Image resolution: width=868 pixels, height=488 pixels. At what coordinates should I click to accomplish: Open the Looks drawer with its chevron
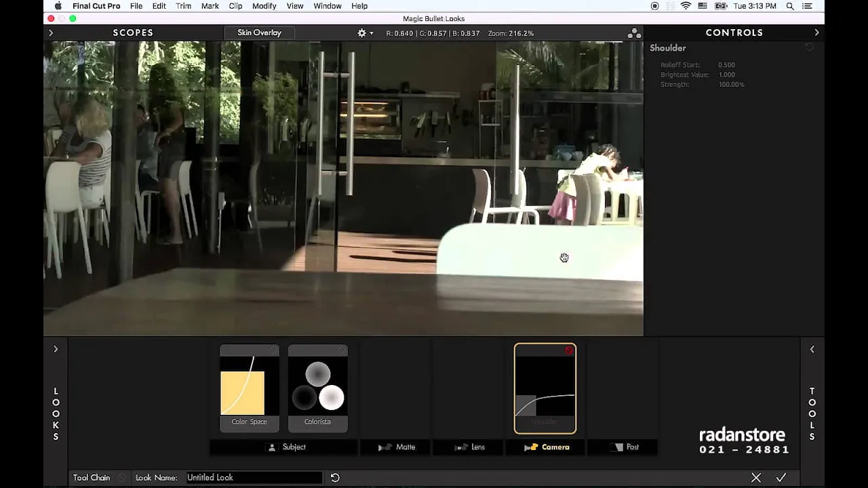[56, 349]
